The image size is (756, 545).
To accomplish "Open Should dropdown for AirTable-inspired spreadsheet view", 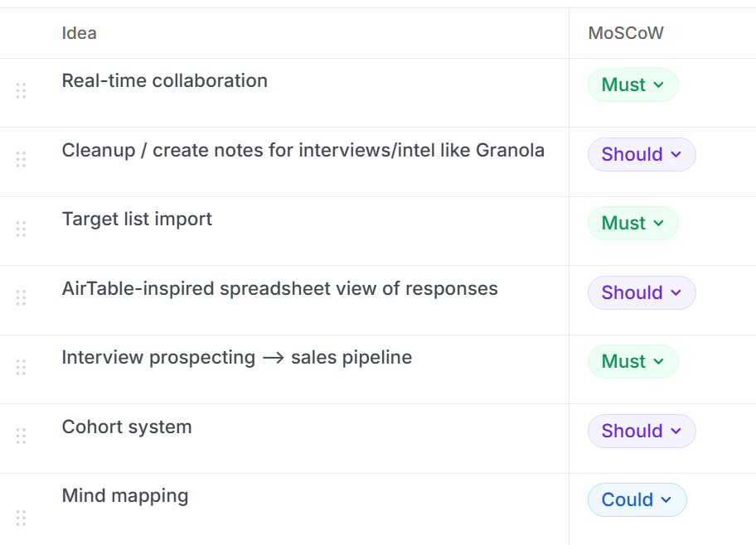I will point(641,292).
